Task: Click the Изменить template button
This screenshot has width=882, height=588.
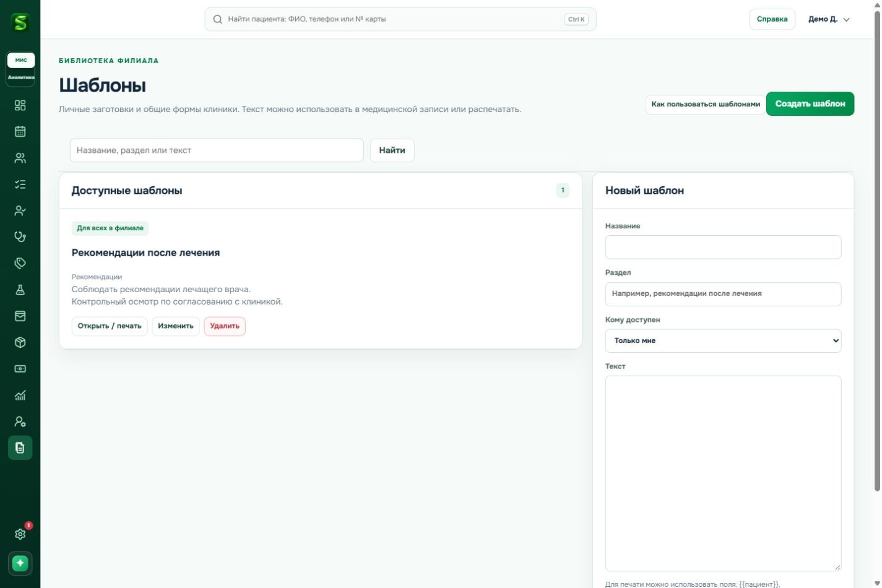Action: coord(176,326)
